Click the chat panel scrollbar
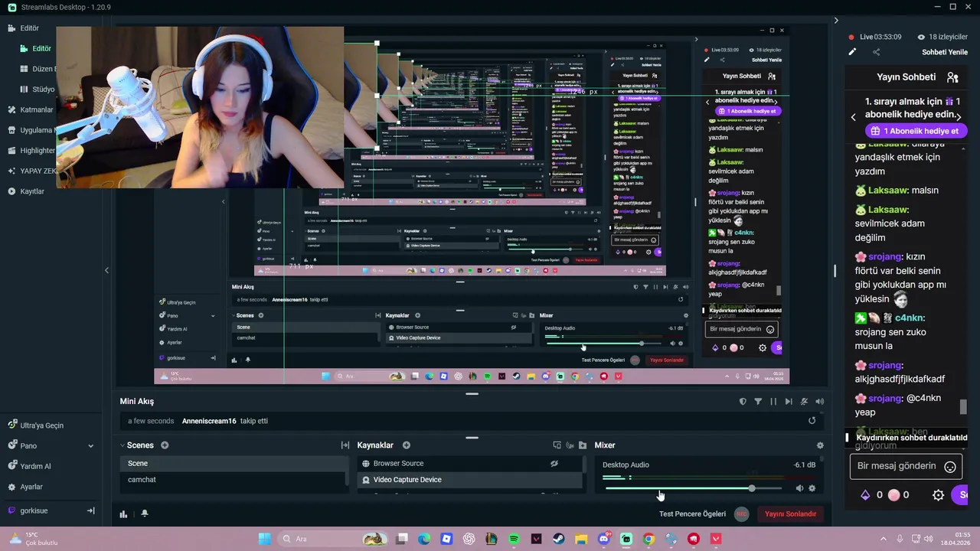The image size is (980, 551). (965, 406)
